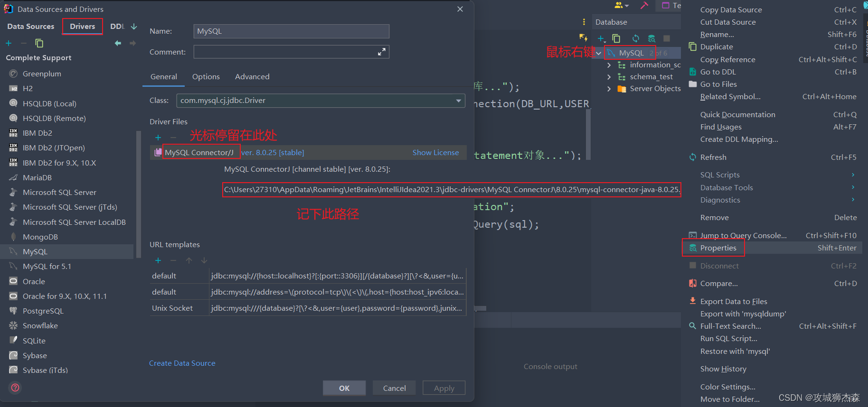Add a URL template with the plus icon

[158, 260]
